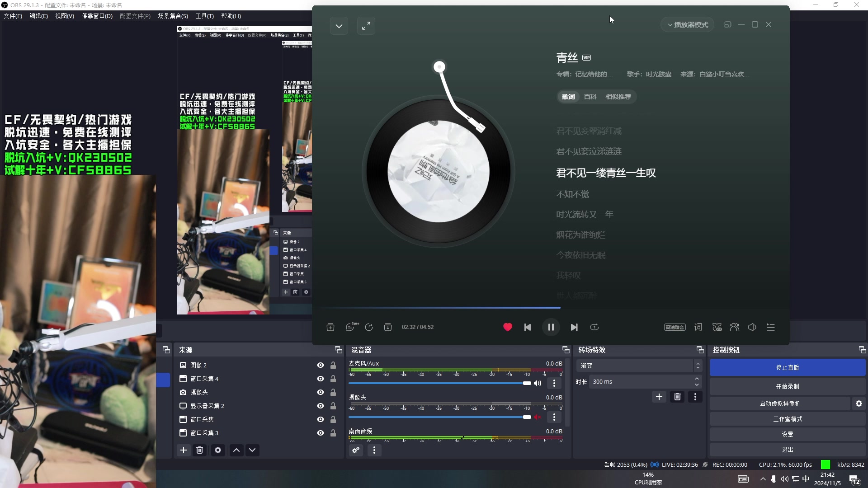
Task: Open advanced audio properties gears icon
Action: click(x=356, y=450)
